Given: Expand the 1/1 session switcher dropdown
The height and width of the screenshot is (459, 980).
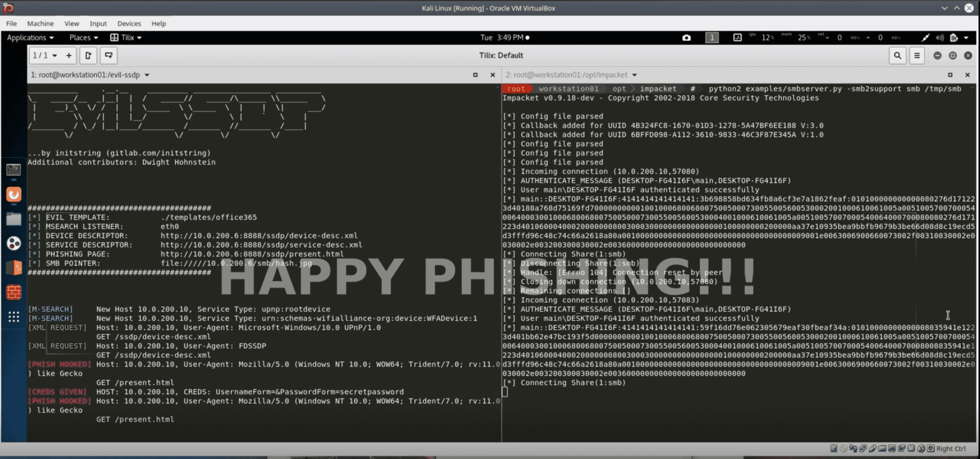Looking at the screenshot, I should pyautogui.click(x=45, y=56).
